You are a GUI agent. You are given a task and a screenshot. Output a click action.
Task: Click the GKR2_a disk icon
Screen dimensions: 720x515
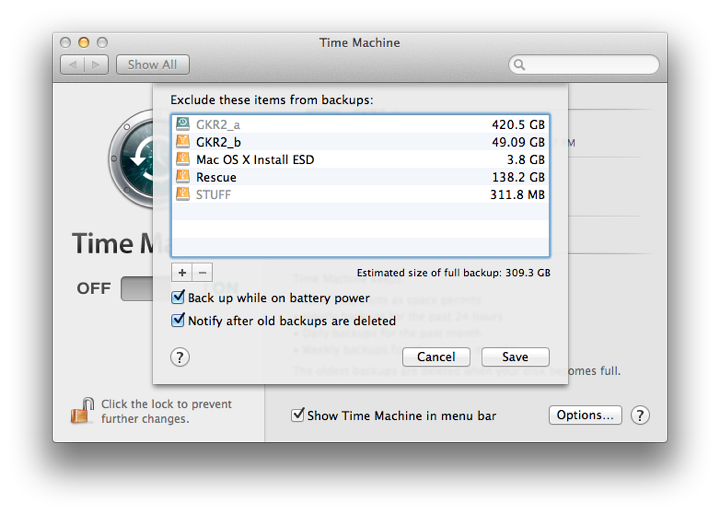coord(183,124)
